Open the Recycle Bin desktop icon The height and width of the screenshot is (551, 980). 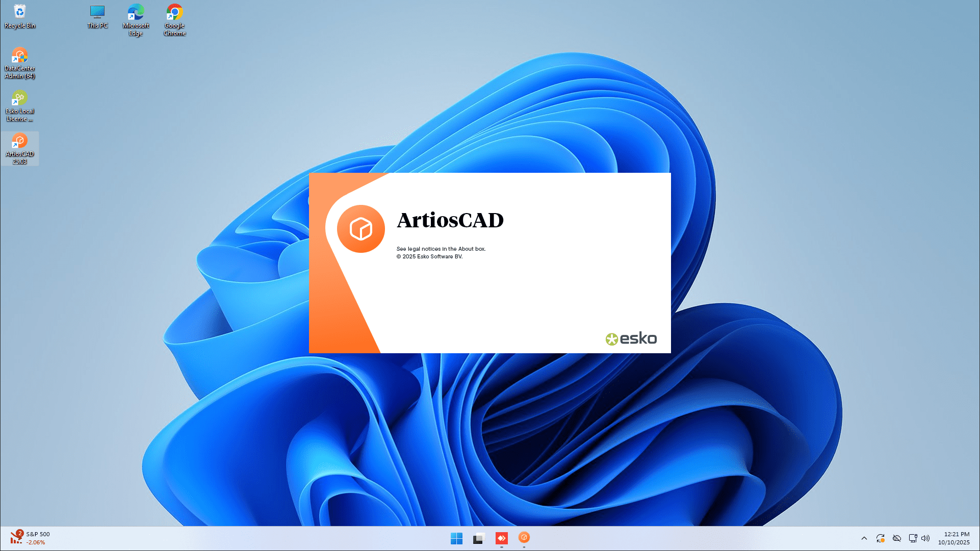pos(20,16)
